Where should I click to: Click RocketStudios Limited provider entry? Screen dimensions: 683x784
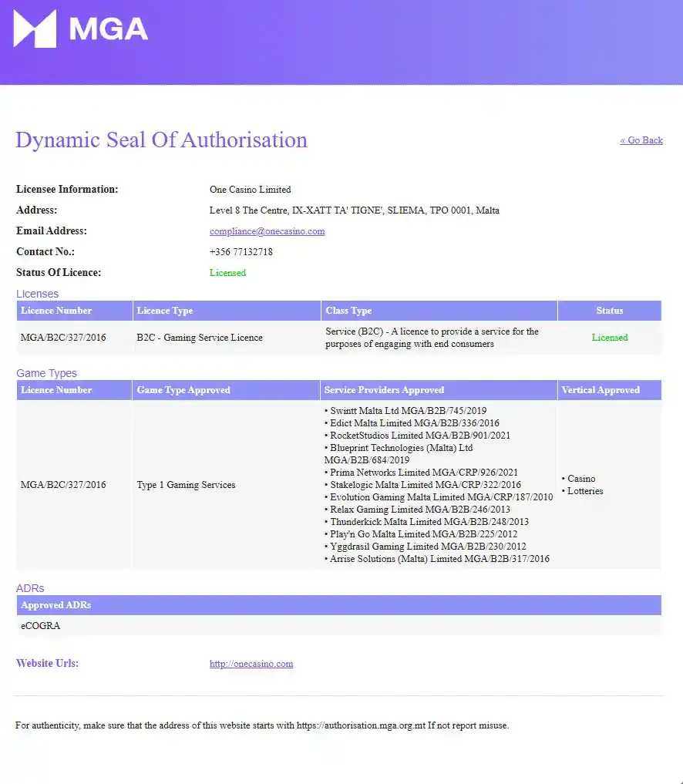(x=418, y=436)
